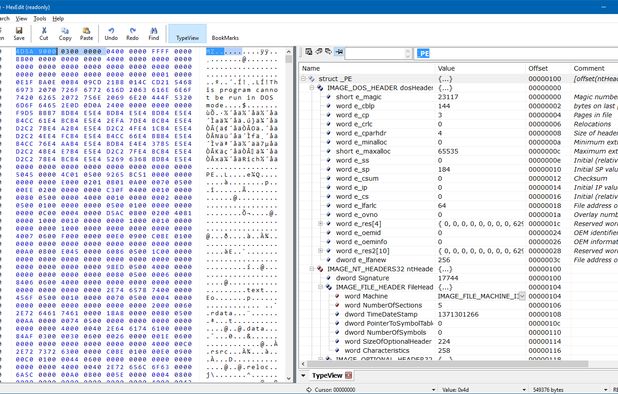Click hex bytes 4D5A 9000 in first row

(36, 51)
